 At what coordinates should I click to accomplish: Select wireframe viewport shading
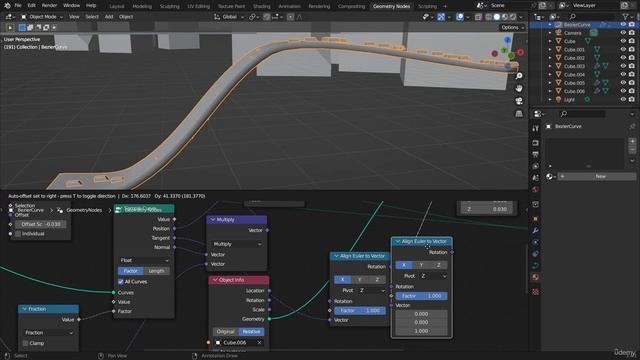(489, 17)
